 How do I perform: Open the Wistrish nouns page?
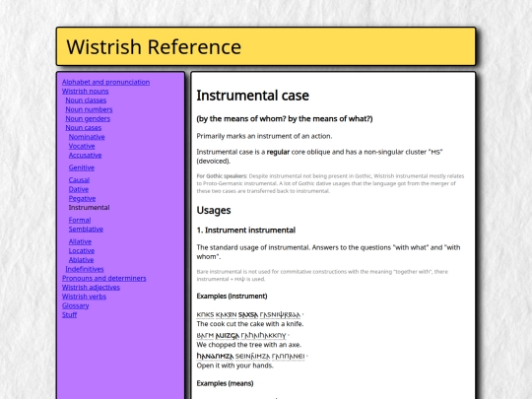(x=85, y=92)
